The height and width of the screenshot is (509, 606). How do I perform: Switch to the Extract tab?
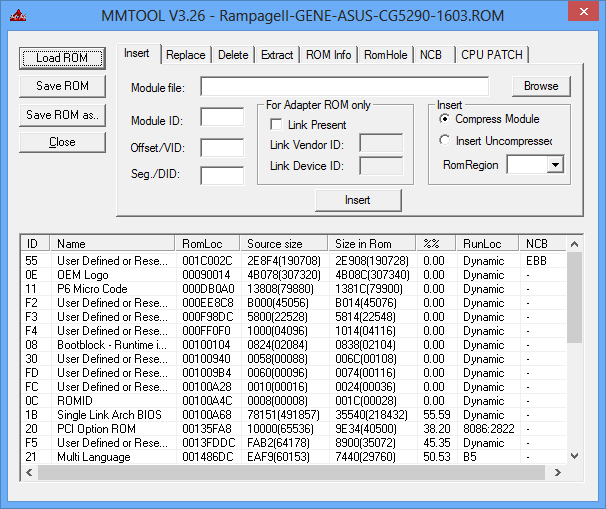tap(277, 55)
